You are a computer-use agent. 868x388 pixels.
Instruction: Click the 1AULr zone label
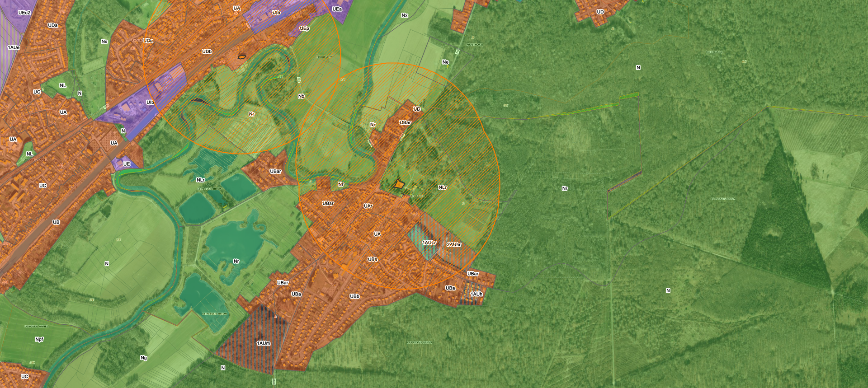(429, 243)
